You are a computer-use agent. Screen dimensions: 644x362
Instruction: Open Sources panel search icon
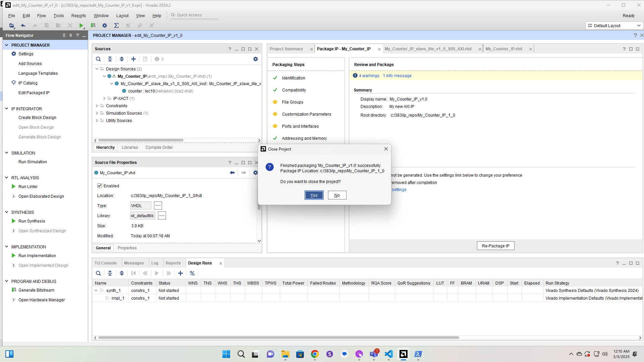click(x=98, y=59)
